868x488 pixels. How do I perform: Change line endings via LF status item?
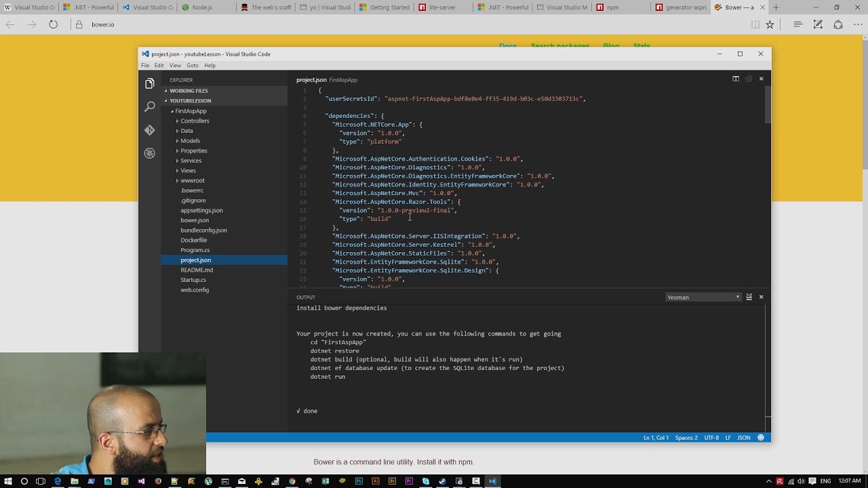click(x=728, y=438)
